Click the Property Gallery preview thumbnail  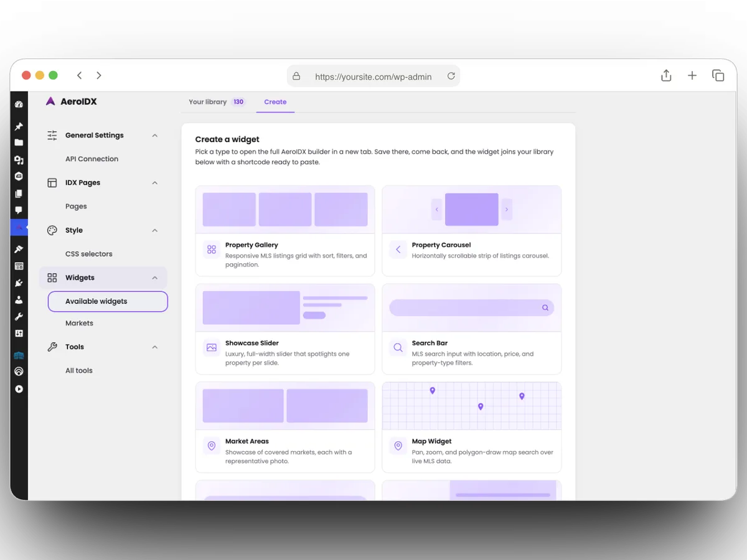tap(285, 210)
